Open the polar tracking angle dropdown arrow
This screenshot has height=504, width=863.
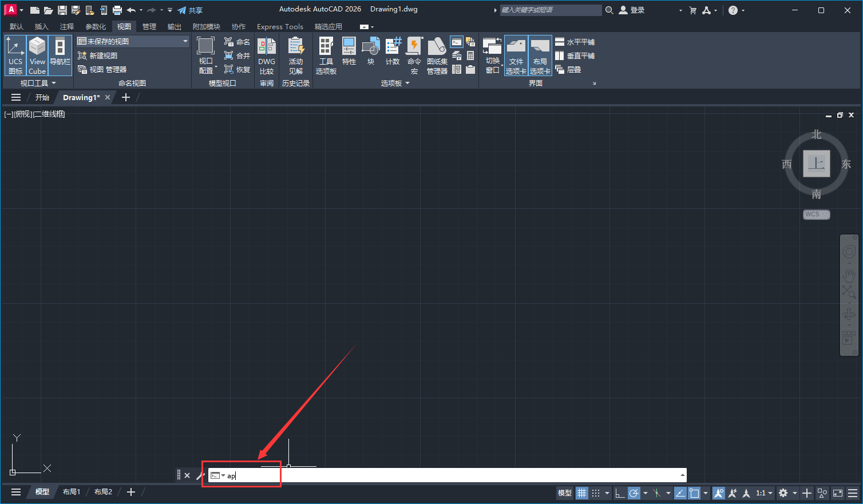(x=646, y=493)
